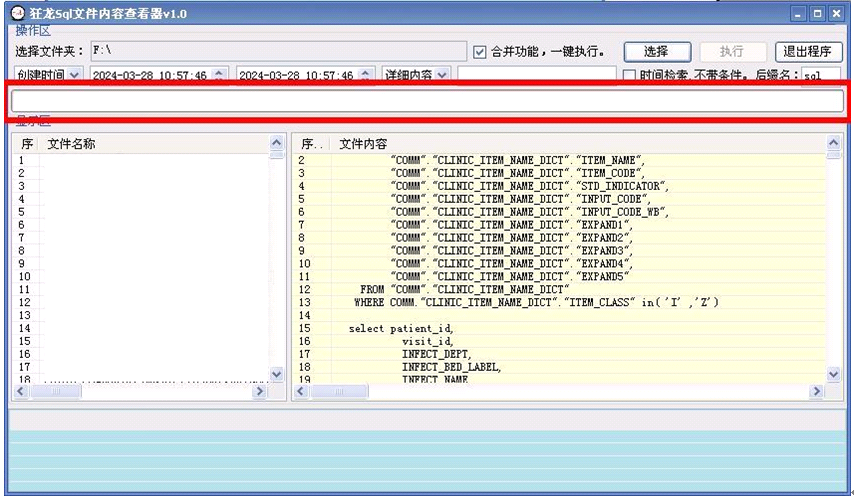This screenshot has width=854, height=498.
Task: Select the "INFECT_BED_LABEL," line
Action: tap(560, 367)
